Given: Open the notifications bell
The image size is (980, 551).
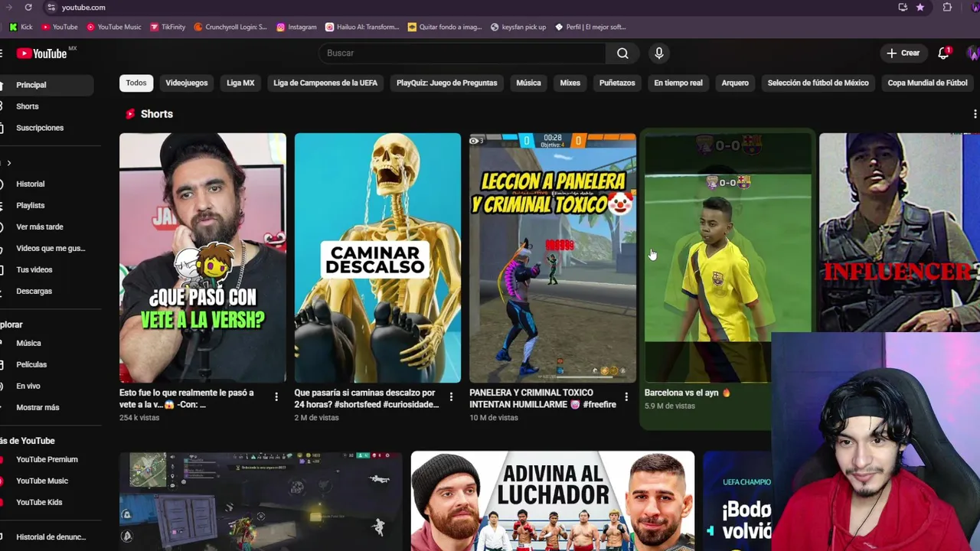Looking at the screenshot, I should point(943,53).
